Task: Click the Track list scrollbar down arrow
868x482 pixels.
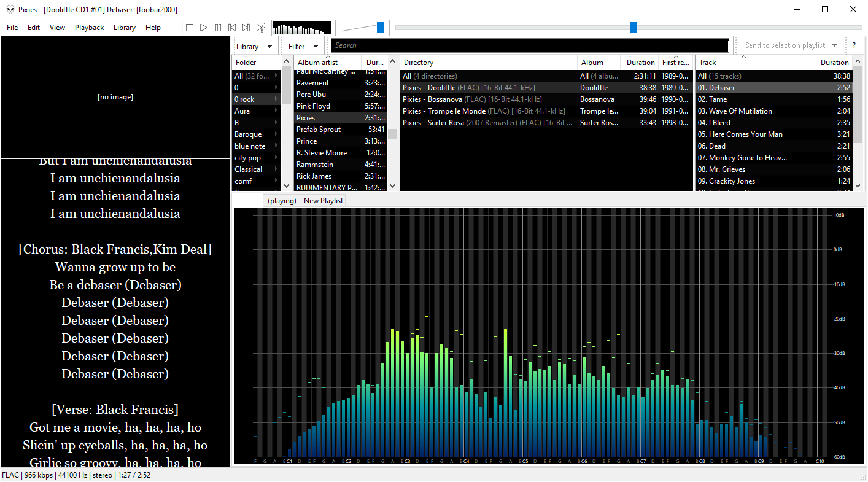Action: tap(858, 185)
